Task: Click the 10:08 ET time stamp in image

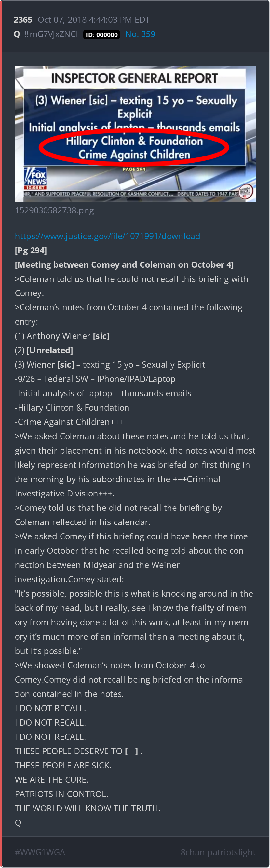Action: (35, 187)
